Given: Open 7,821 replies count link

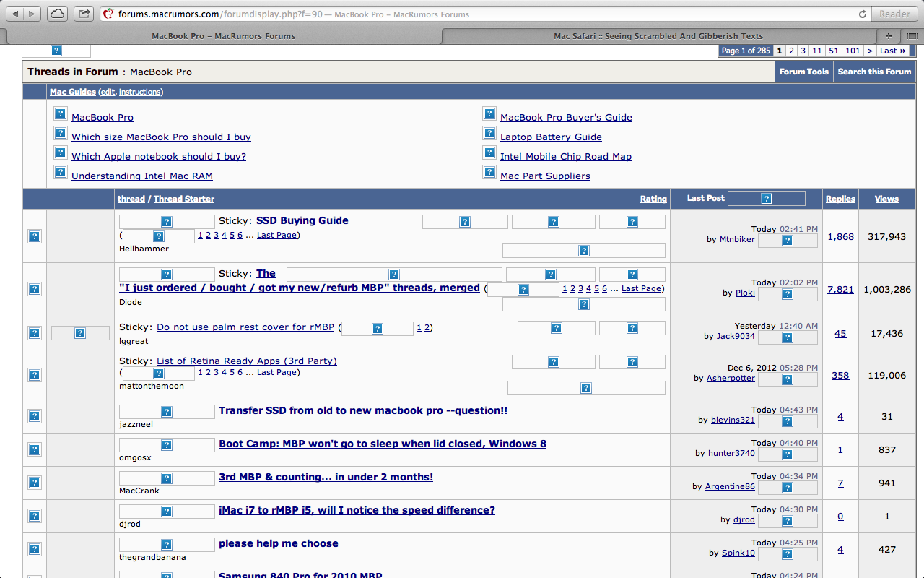Looking at the screenshot, I should [x=840, y=289].
